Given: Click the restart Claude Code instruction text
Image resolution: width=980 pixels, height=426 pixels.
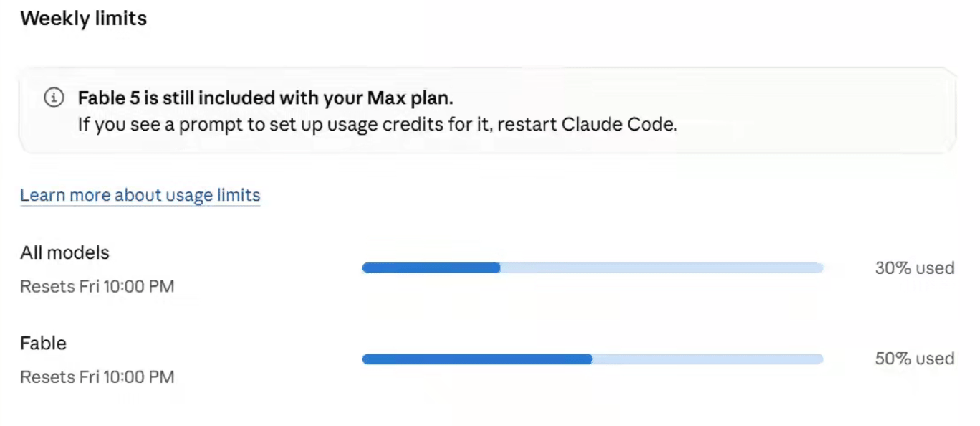Looking at the screenshot, I should 378,124.
